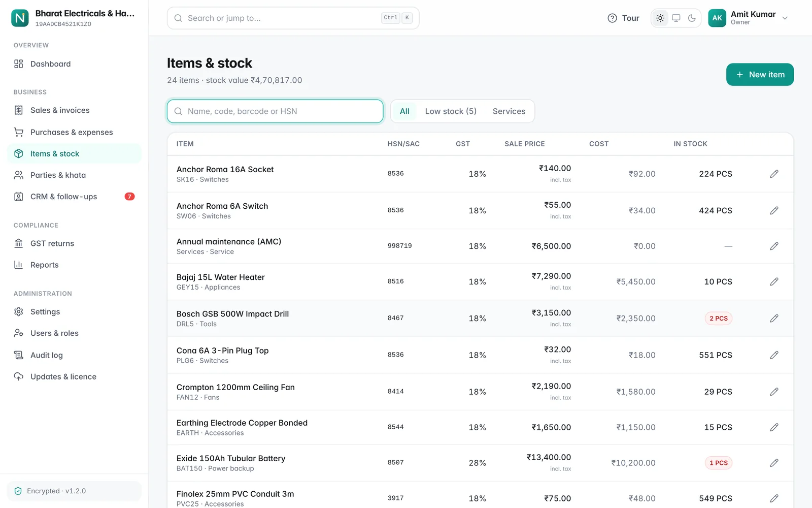The height and width of the screenshot is (508, 812).
Task: Create a New item
Action: tap(760, 75)
